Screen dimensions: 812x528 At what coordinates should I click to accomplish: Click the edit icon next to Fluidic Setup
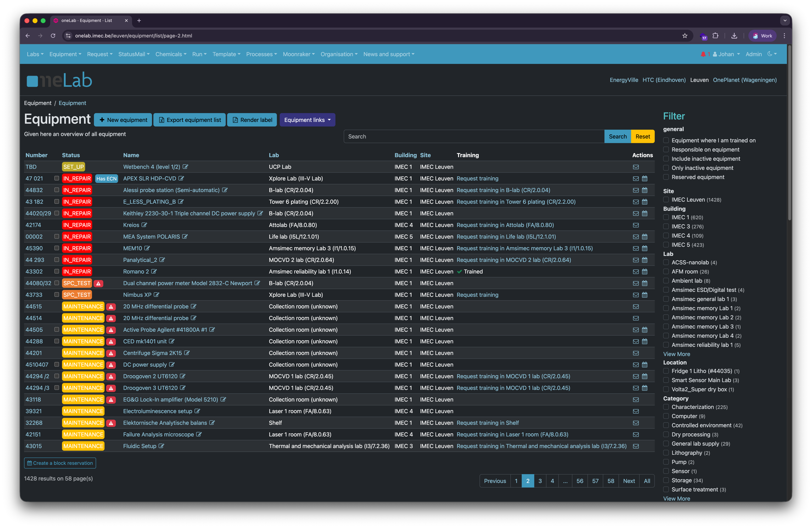[162, 446]
